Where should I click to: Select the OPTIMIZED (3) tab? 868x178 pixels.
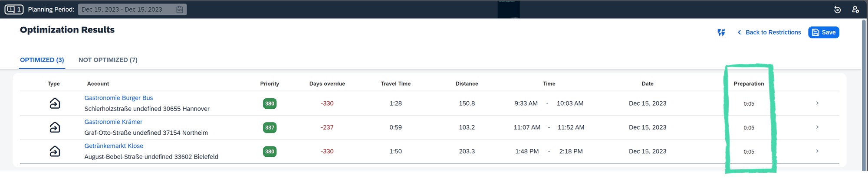tap(42, 60)
